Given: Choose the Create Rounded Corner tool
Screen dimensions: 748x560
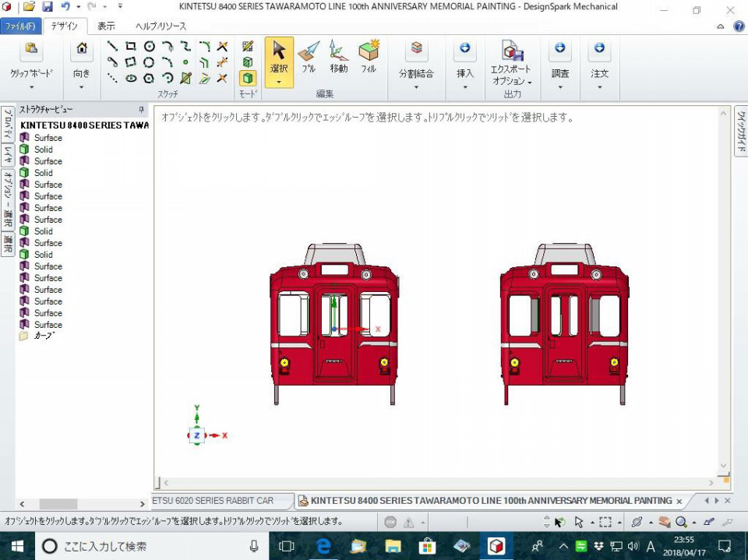Looking at the screenshot, I should (205, 46).
